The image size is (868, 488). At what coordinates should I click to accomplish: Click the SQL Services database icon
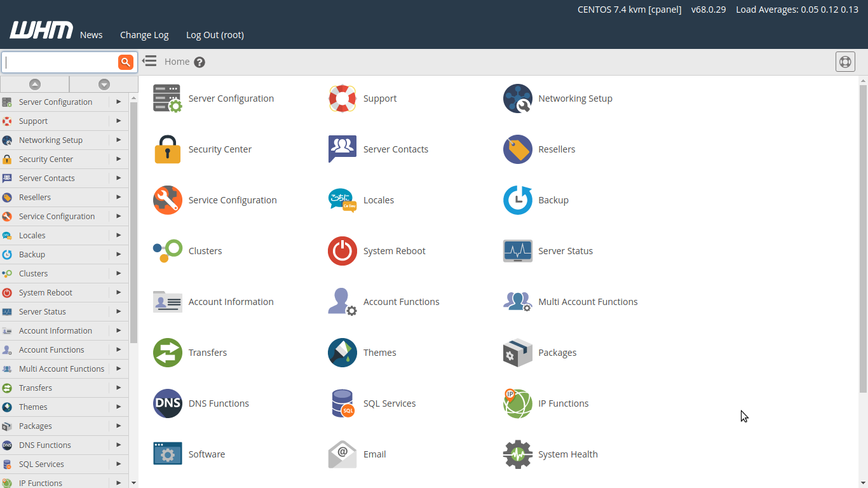click(342, 403)
